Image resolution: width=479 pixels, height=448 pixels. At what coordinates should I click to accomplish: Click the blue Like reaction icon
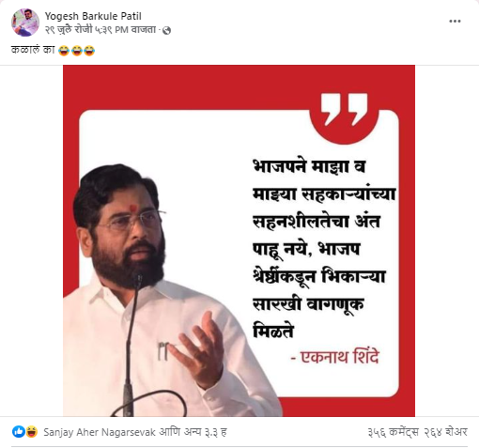pos(19,432)
